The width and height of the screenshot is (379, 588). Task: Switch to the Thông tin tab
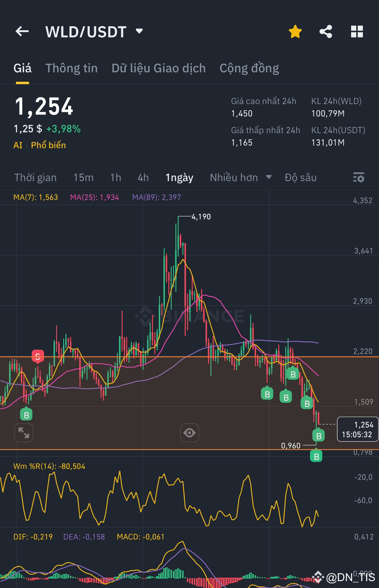[71, 68]
